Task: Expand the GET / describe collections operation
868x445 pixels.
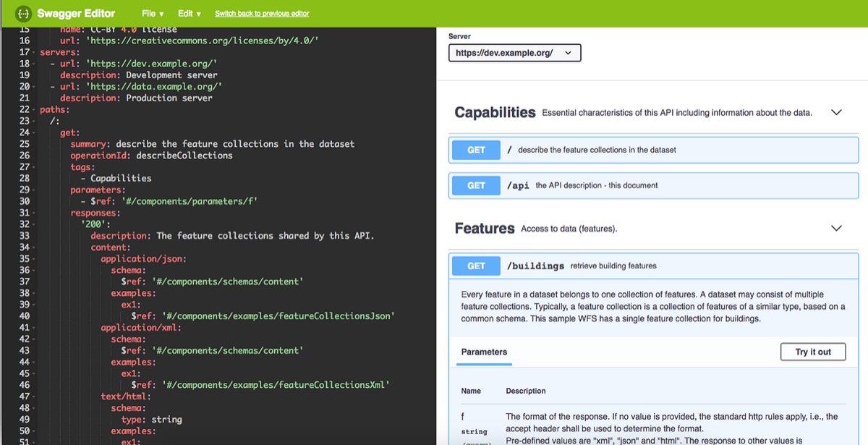Action: click(x=654, y=150)
